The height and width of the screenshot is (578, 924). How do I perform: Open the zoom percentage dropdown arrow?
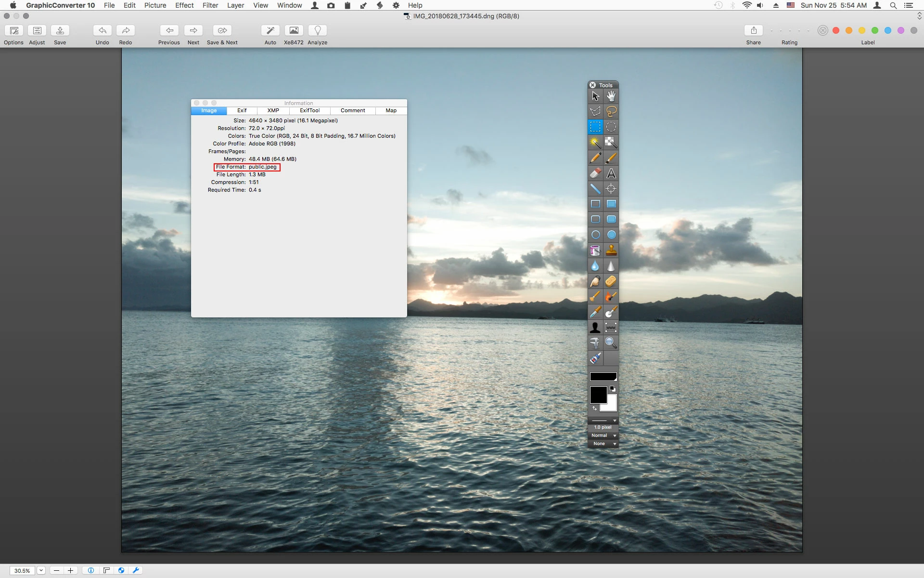point(41,570)
